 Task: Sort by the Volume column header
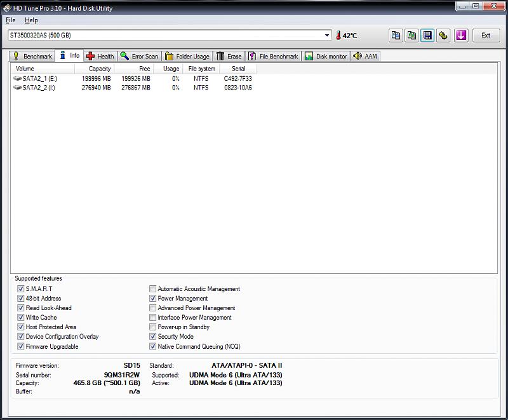pyautogui.click(x=43, y=69)
